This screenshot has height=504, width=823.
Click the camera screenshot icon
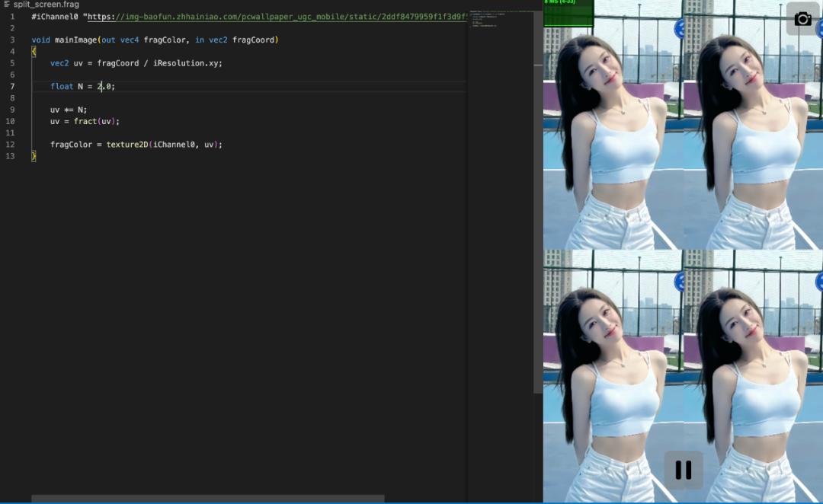802,19
